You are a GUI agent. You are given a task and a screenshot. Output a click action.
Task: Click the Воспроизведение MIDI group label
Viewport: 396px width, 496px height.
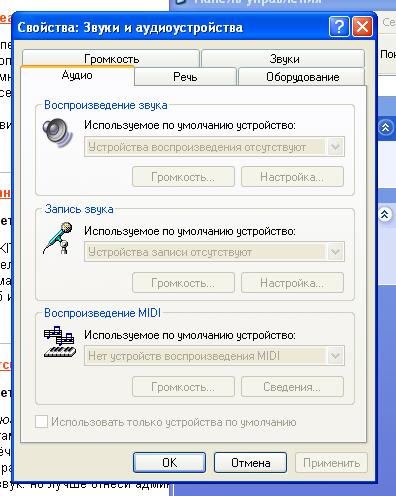[102, 313]
